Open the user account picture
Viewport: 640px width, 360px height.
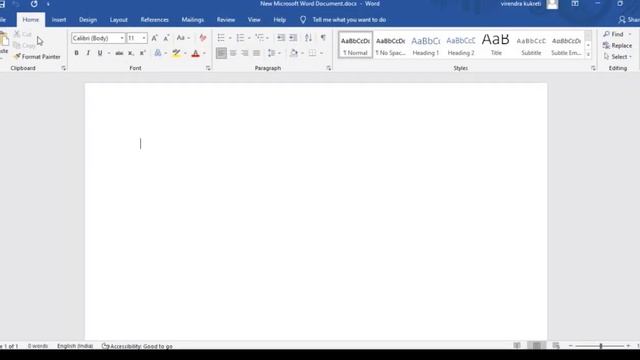[x=552, y=4]
